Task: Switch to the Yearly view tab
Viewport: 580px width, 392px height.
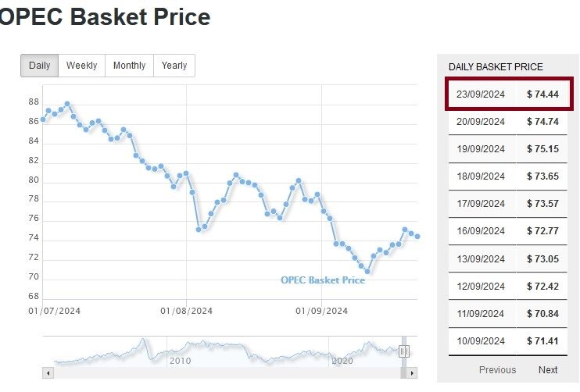Action: [174, 66]
